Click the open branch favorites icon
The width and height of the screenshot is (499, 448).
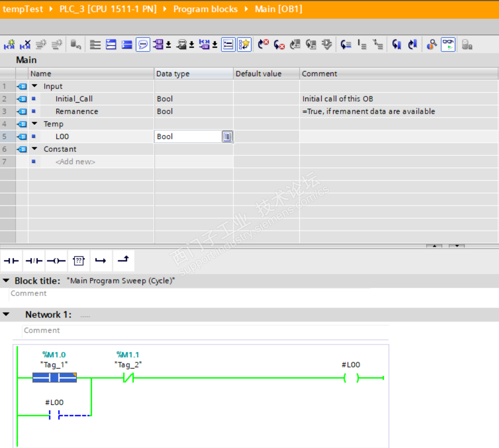pyautogui.click(x=101, y=261)
